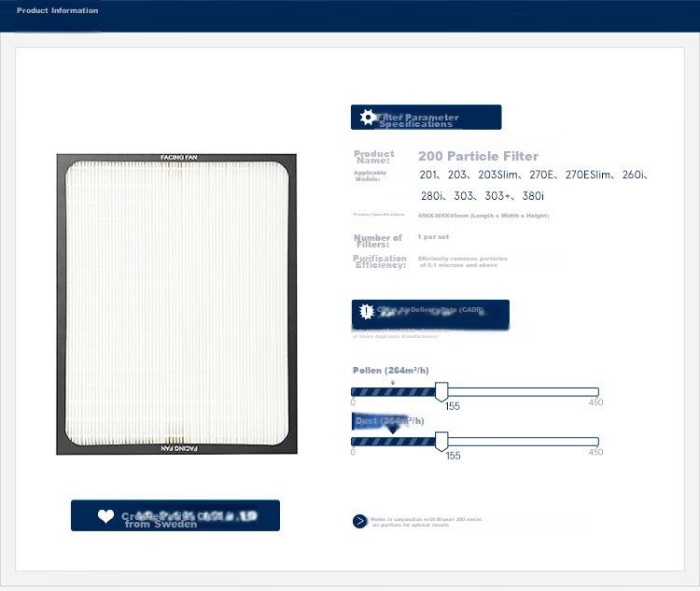Click the Dust slider handle at 155
700x591 pixels.
[441, 442]
